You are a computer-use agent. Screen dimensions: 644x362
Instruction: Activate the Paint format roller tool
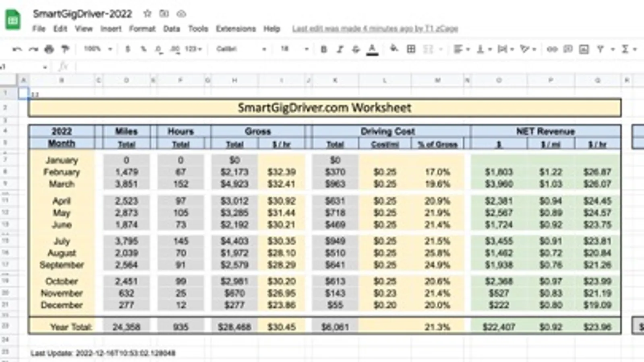point(65,49)
